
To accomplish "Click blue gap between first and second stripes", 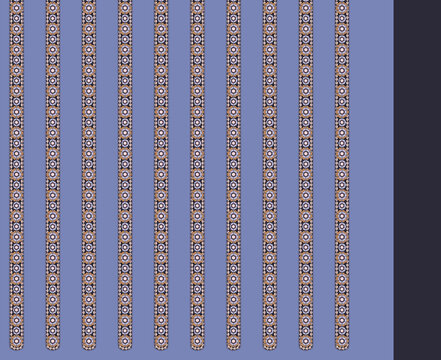I will pyautogui.click(x=35, y=175).
